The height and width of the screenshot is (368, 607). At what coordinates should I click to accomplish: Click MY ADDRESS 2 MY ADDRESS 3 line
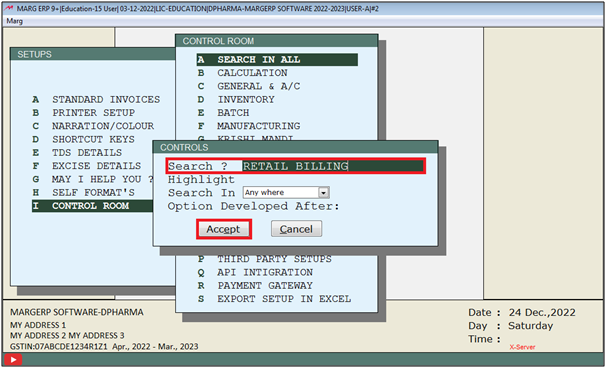[x=67, y=335]
